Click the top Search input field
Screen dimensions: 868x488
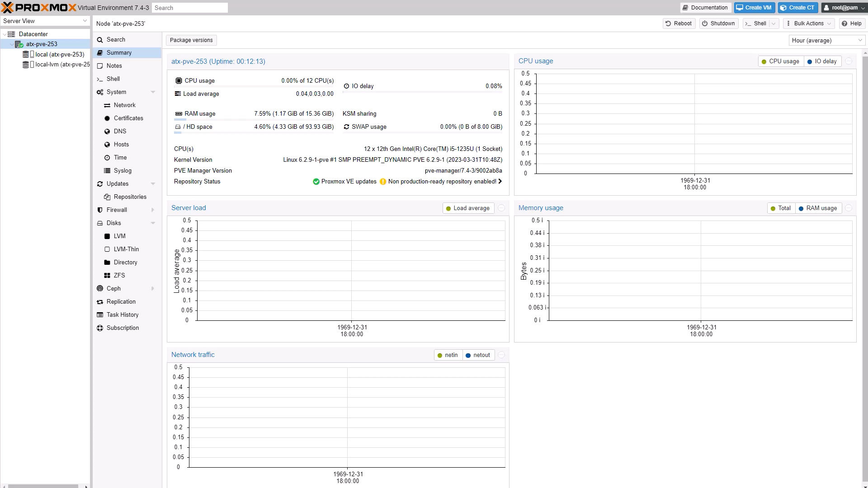pyautogui.click(x=189, y=8)
